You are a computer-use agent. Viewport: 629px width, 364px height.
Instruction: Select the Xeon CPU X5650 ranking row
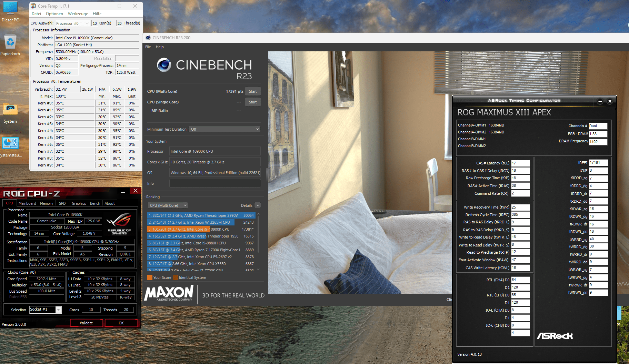click(x=201, y=264)
